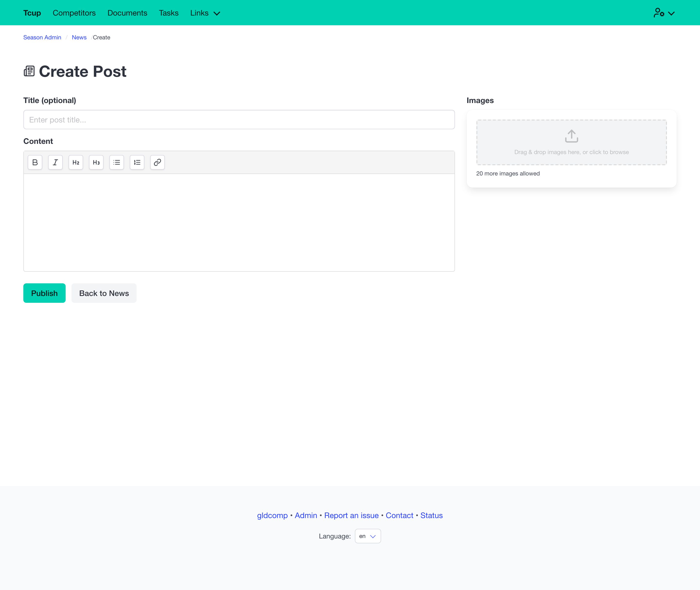
Task: Create a numbered list
Action: (137, 162)
